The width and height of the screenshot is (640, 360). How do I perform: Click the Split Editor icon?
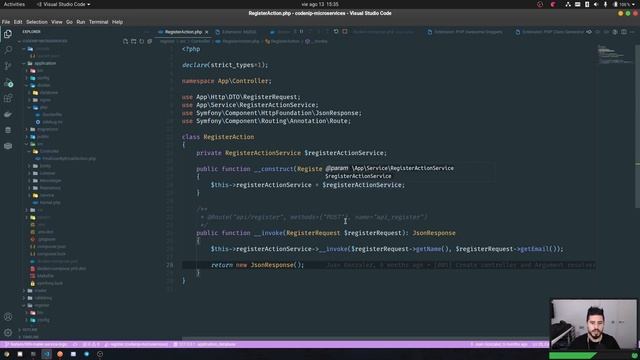tap(624, 32)
